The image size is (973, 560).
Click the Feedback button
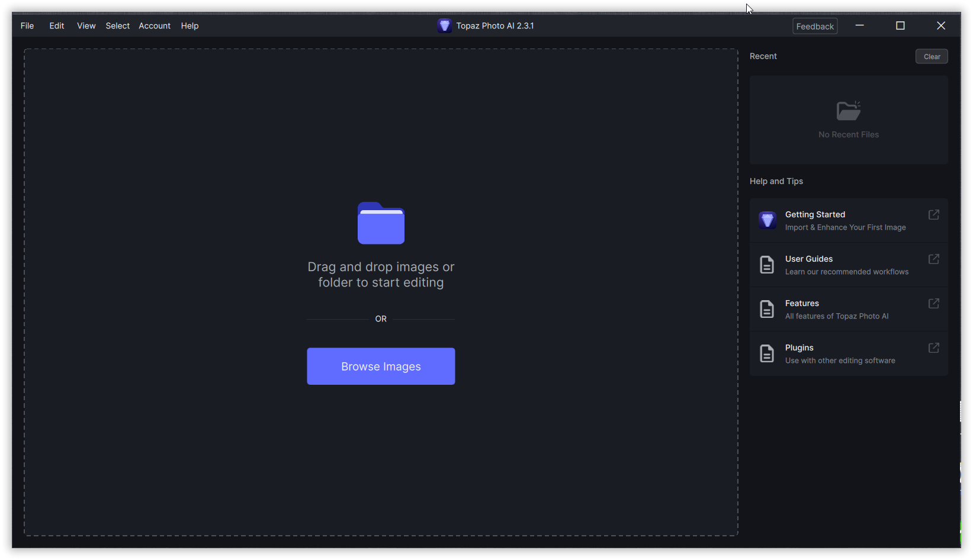(x=815, y=26)
